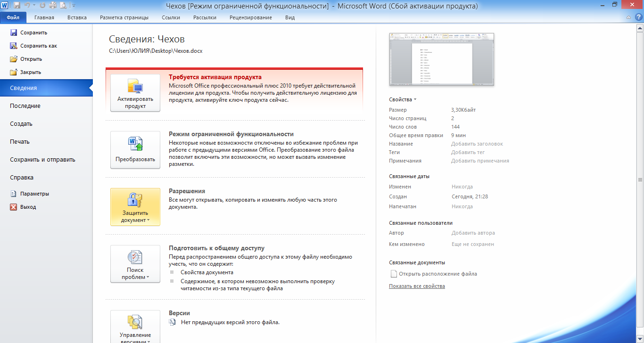Open Customize Quick Access Toolbar dropdown
The image size is (644, 343).
pos(74,6)
